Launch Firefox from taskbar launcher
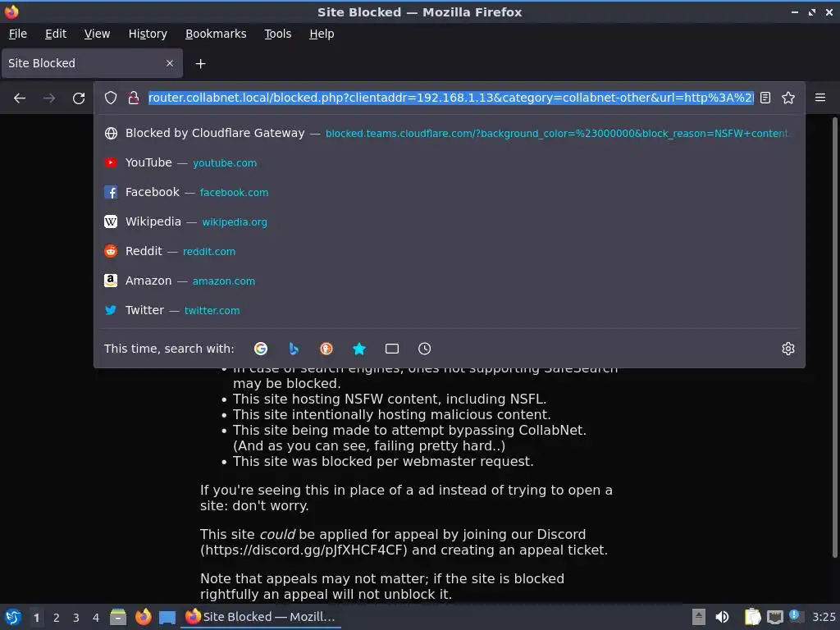Image resolution: width=840 pixels, height=630 pixels. pyautogui.click(x=143, y=617)
